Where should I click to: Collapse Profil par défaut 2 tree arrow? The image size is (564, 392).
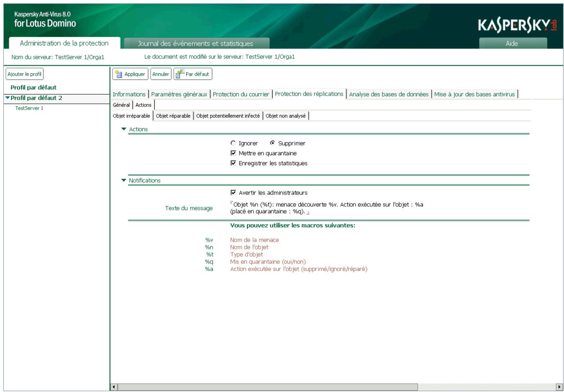pos(8,98)
